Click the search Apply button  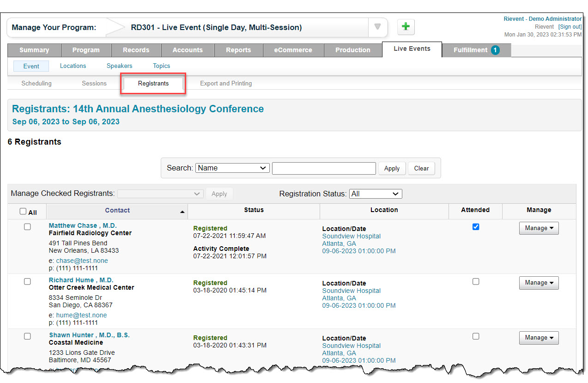[x=392, y=169]
